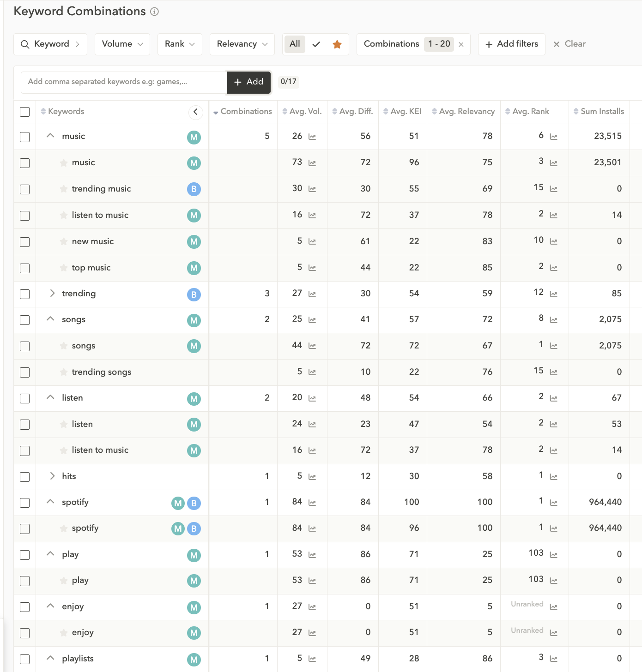Click the orange star favorites filter

[x=337, y=44]
